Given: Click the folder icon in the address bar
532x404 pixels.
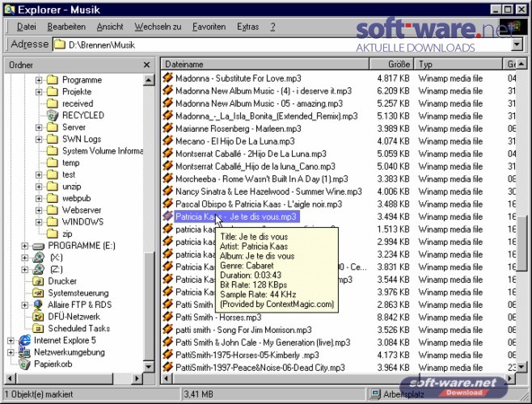Looking at the screenshot, I should (x=60, y=44).
